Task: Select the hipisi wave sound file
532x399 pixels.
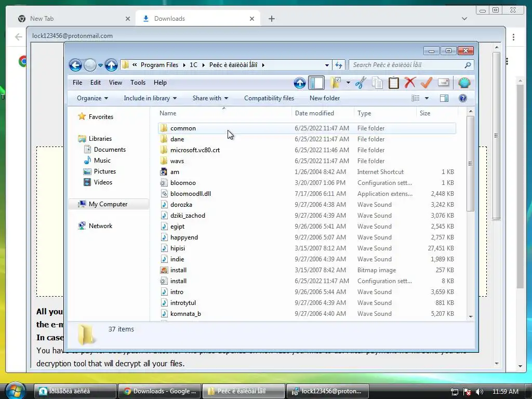Action: [178, 248]
